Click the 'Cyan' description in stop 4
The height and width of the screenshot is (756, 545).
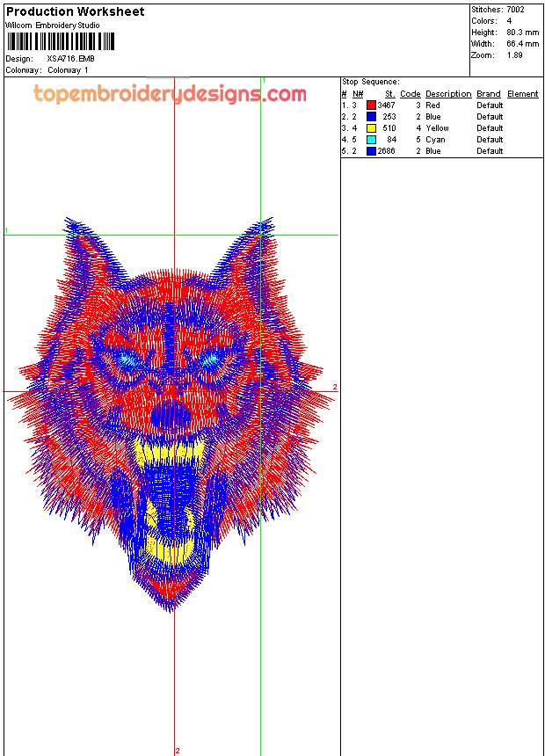click(x=435, y=140)
